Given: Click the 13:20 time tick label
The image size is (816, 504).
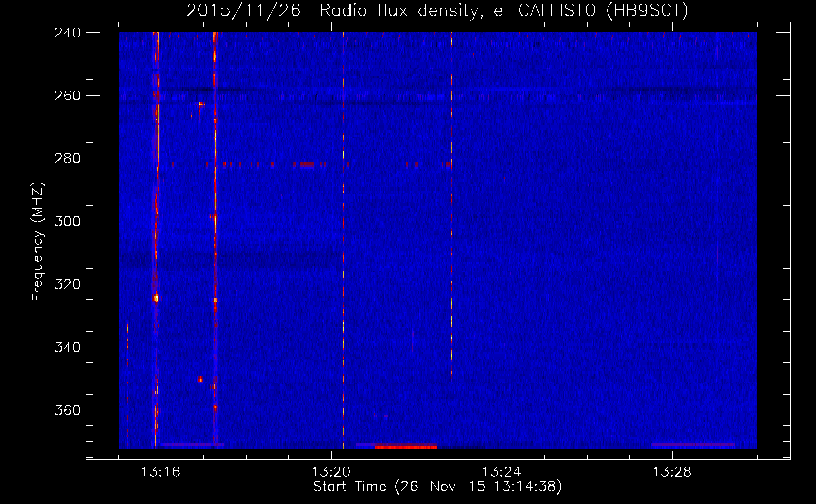Looking at the screenshot, I should pyautogui.click(x=331, y=472).
